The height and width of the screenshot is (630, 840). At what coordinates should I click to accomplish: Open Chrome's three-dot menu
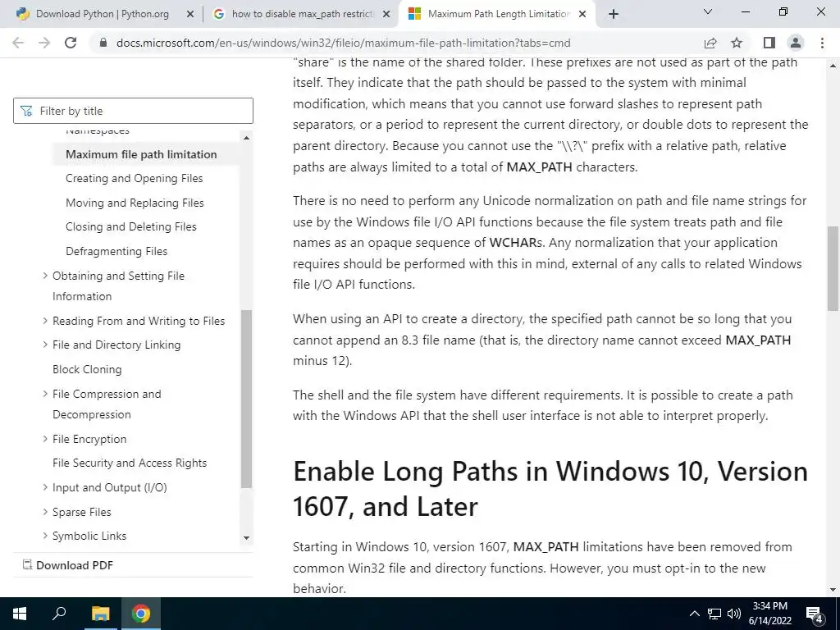[822, 43]
